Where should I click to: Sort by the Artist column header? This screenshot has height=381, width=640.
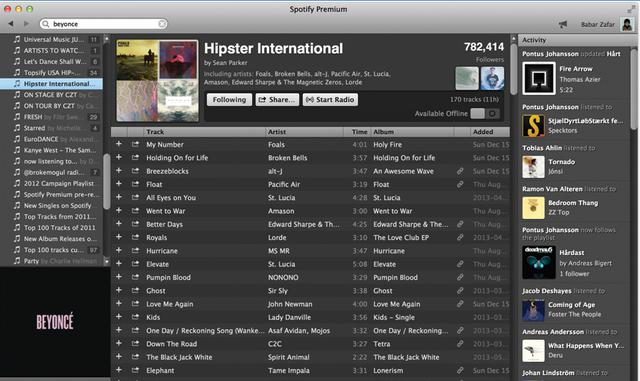tap(304, 132)
